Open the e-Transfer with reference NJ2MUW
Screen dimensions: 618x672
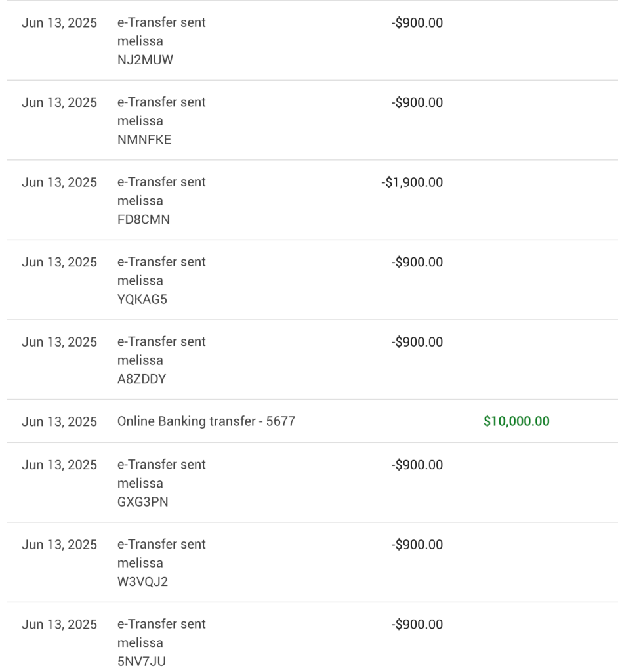pyautogui.click(x=312, y=40)
